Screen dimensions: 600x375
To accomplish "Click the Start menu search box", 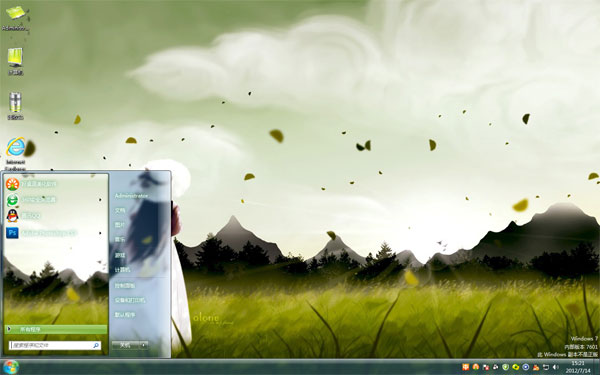I will pos(55,345).
